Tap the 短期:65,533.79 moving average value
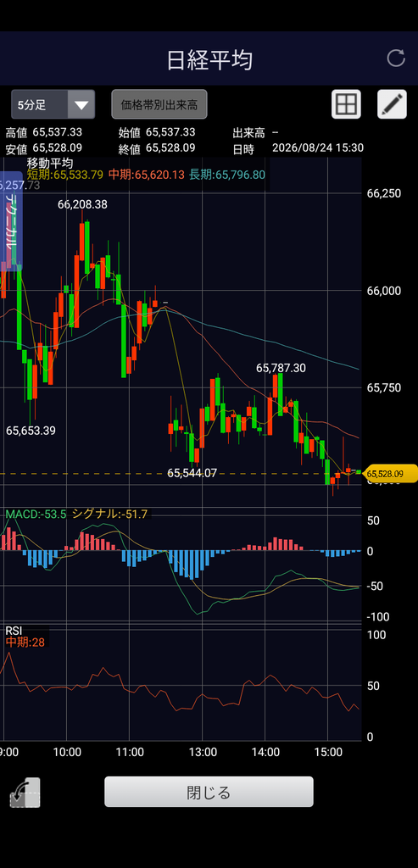Viewport: 418px width, 868px height. click(x=64, y=175)
